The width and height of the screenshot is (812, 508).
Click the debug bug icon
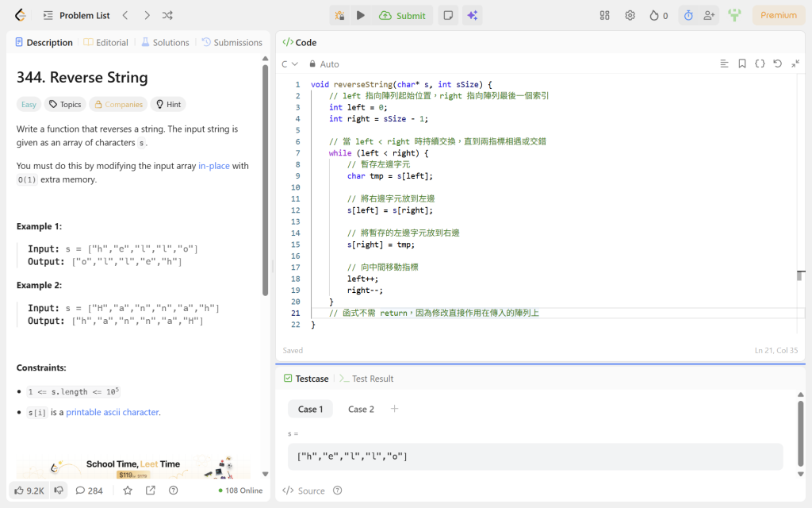(x=339, y=16)
